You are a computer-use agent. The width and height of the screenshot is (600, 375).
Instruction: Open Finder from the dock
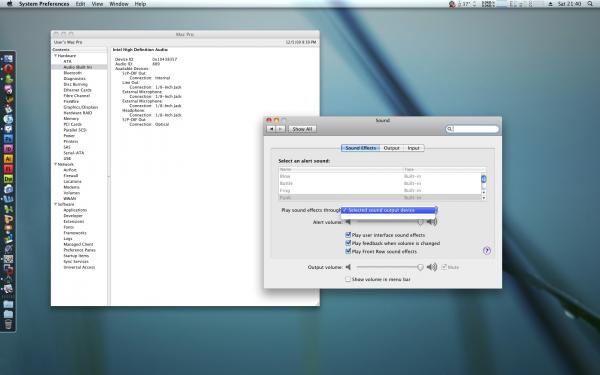click(8, 59)
